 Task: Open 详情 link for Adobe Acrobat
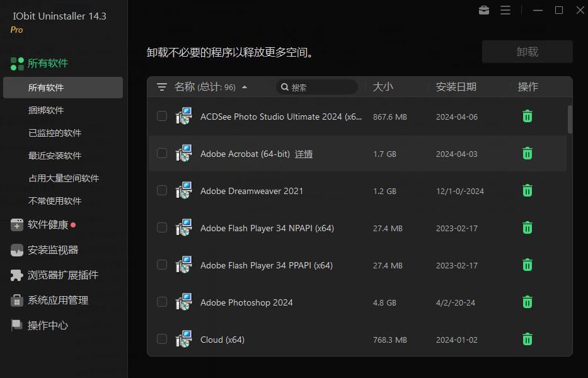point(304,154)
